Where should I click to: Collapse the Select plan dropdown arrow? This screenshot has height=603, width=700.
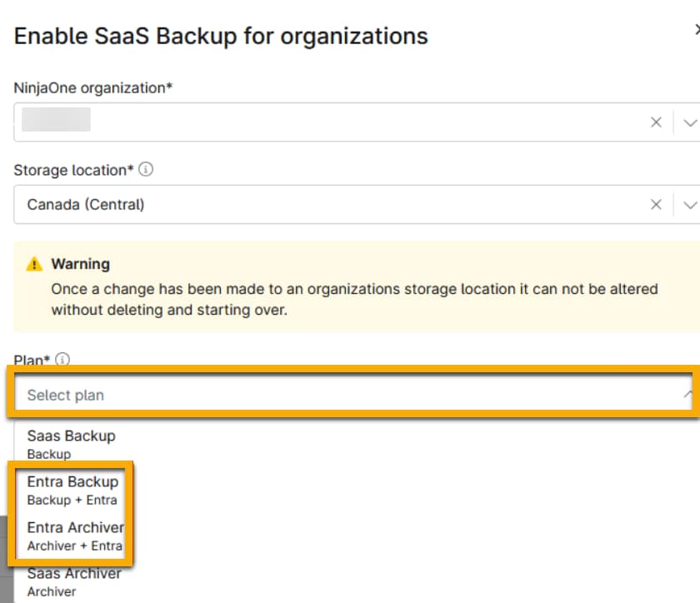tap(688, 395)
